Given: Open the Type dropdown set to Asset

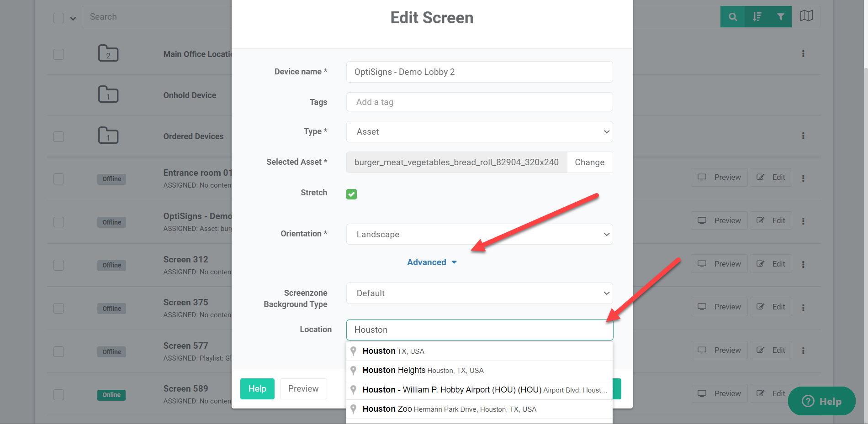Looking at the screenshot, I should [x=479, y=131].
